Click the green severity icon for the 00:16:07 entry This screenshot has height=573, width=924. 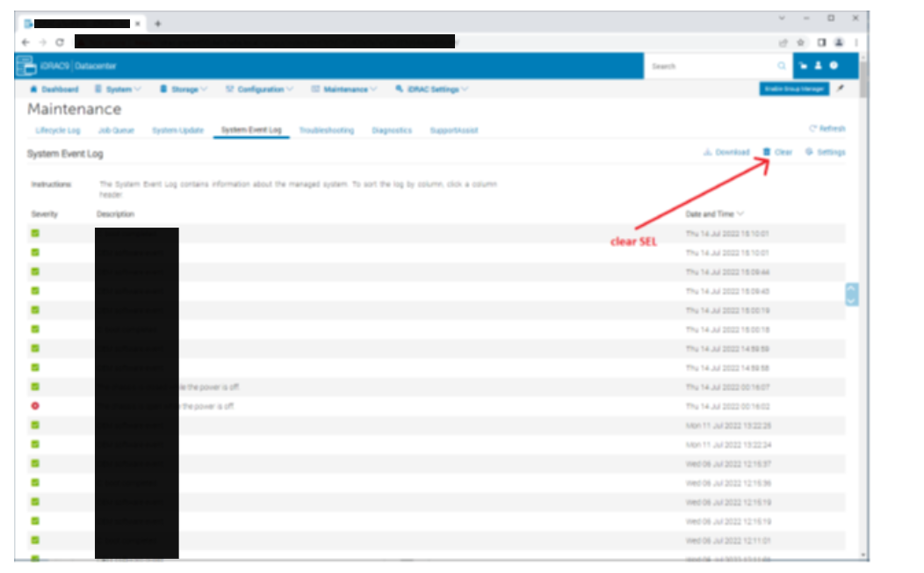tap(35, 387)
